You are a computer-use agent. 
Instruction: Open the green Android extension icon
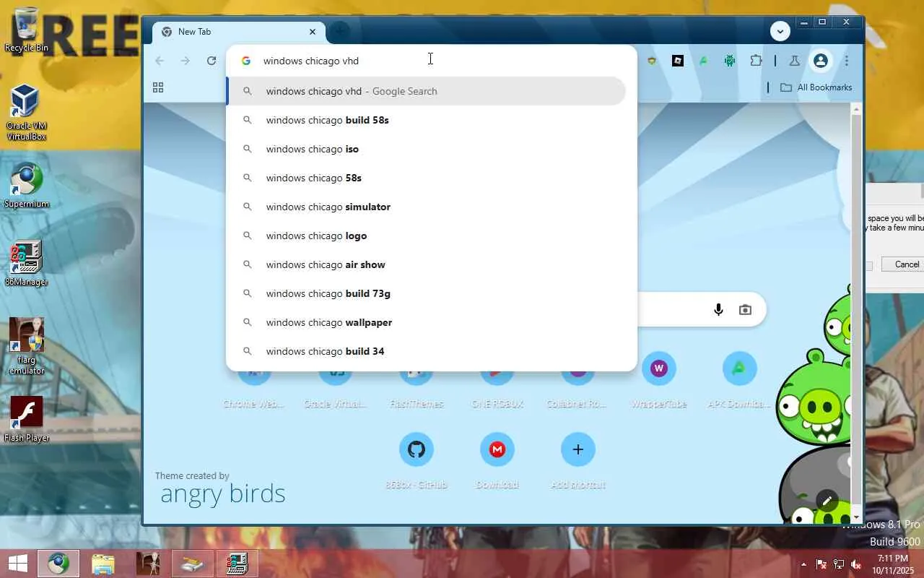coord(730,61)
